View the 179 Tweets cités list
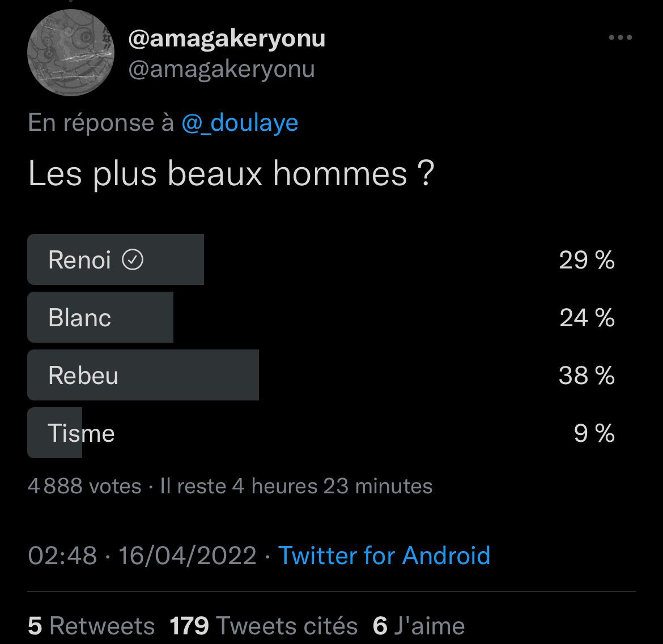 263,625
